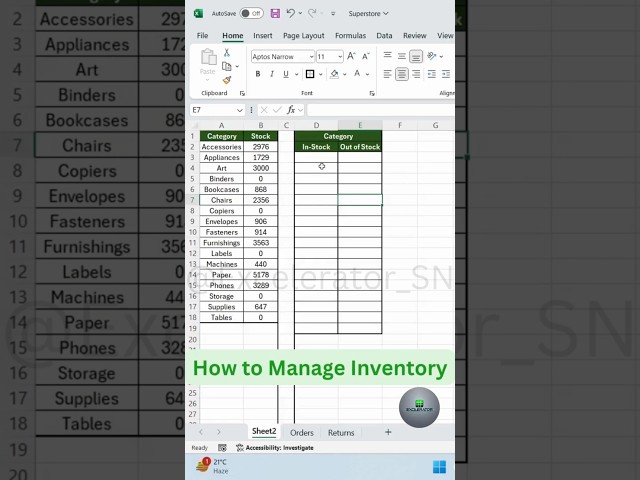The width and height of the screenshot is (640, 480).
Task: Apply Font Color letter A
Action: point(357,74)
